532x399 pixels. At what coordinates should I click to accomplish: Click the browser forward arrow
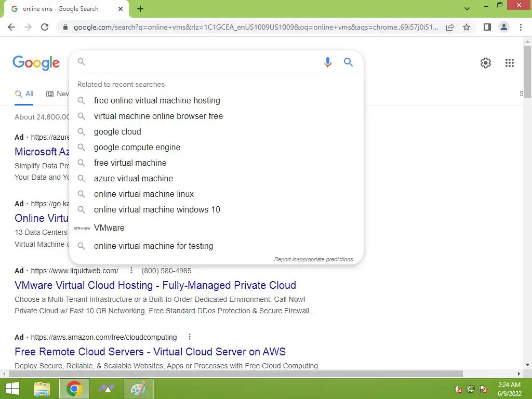click(x=28, y=27)
